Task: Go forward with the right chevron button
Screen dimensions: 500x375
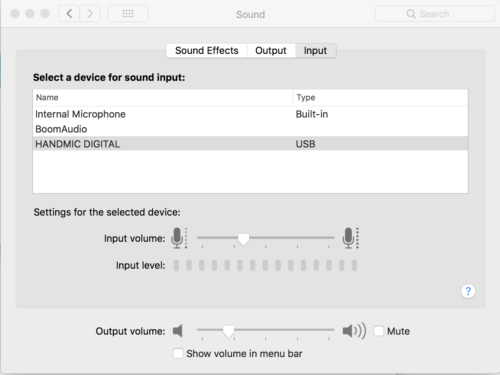Action: click(x=90, y=14)
